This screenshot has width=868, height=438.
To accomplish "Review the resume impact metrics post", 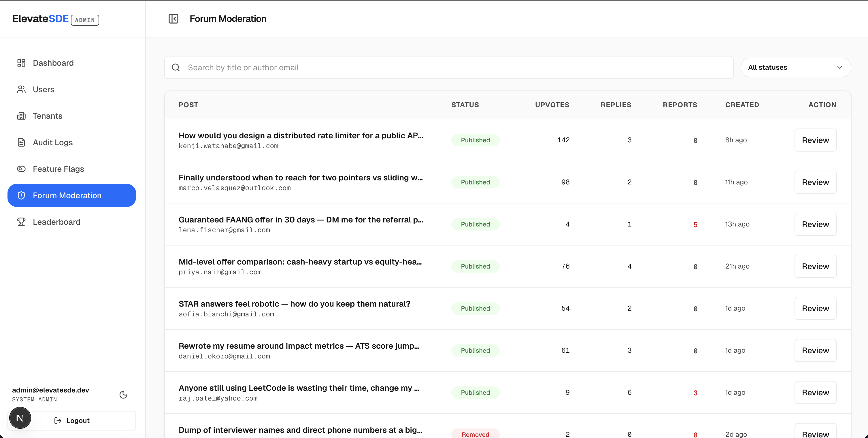I will click(816, 350).
